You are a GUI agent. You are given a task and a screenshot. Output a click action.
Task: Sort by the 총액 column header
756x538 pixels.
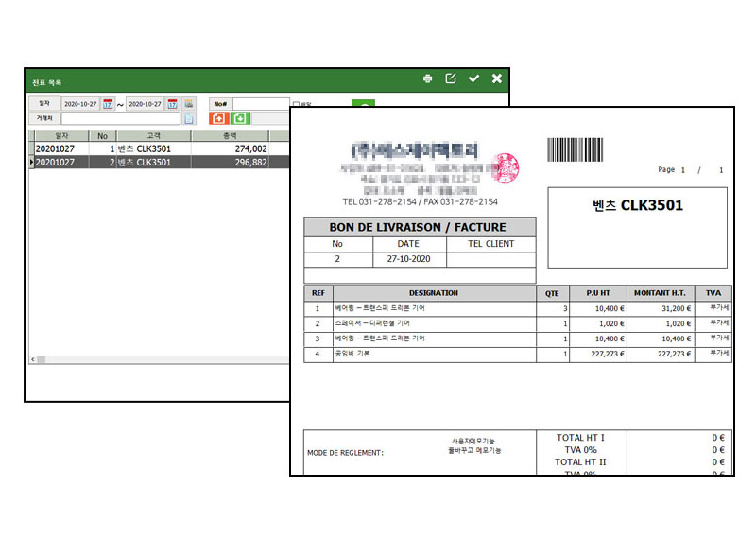click(x=230, y=136)
